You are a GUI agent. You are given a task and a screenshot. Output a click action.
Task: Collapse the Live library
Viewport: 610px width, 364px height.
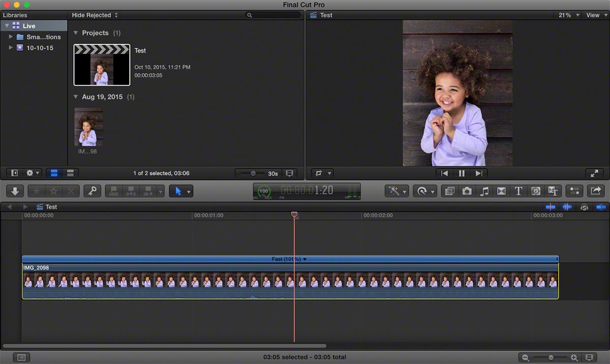click(x=7, y=26)
